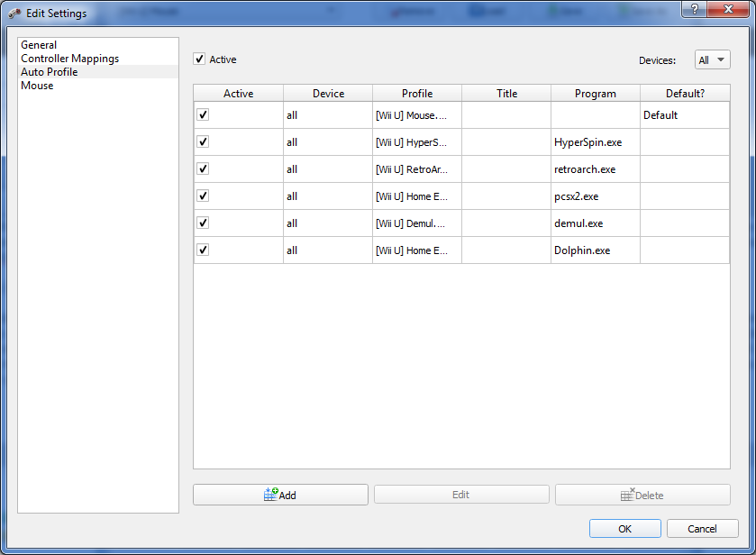
Task: Toggle Active checkbox for Dolphin.exe row
Action: pos(203,250)
